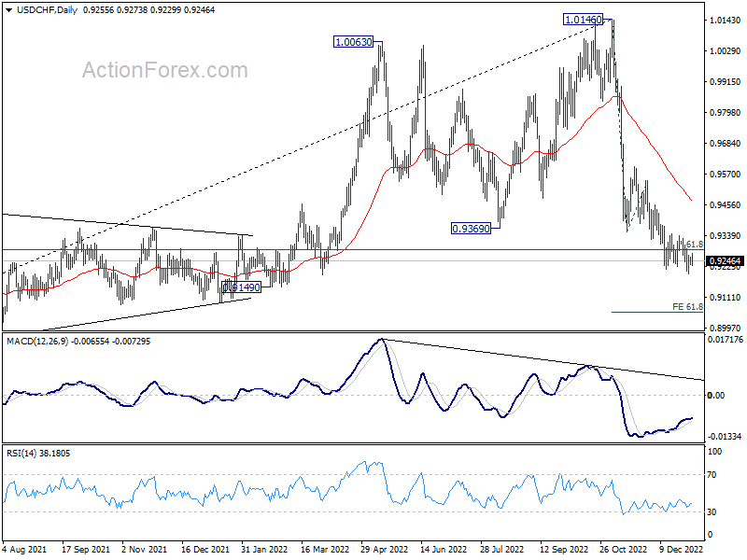Screen dimensions: 747x560
Task: Click the 12 Sep 2022 date label
Action: tap(564, 550)
